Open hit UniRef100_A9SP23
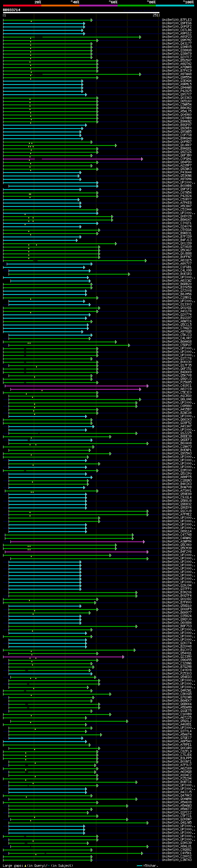This screenshot has width=197, height=868. [x=177, y=37]
